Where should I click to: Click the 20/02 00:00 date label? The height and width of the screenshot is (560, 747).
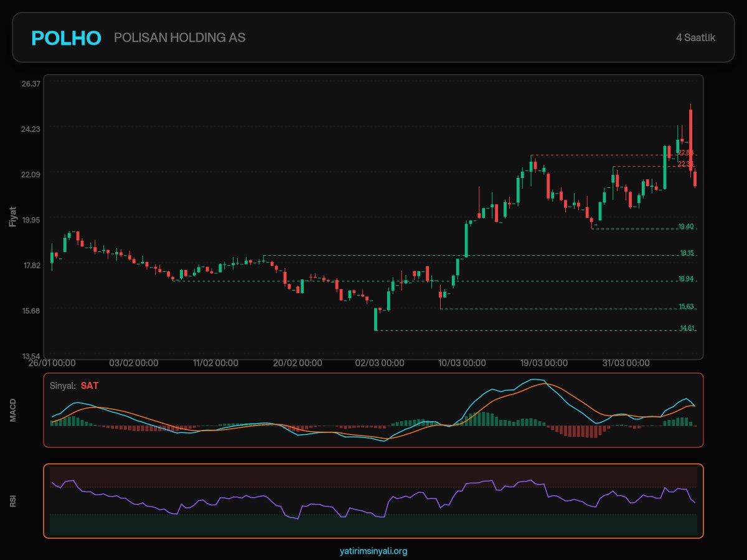coord(298,363)
